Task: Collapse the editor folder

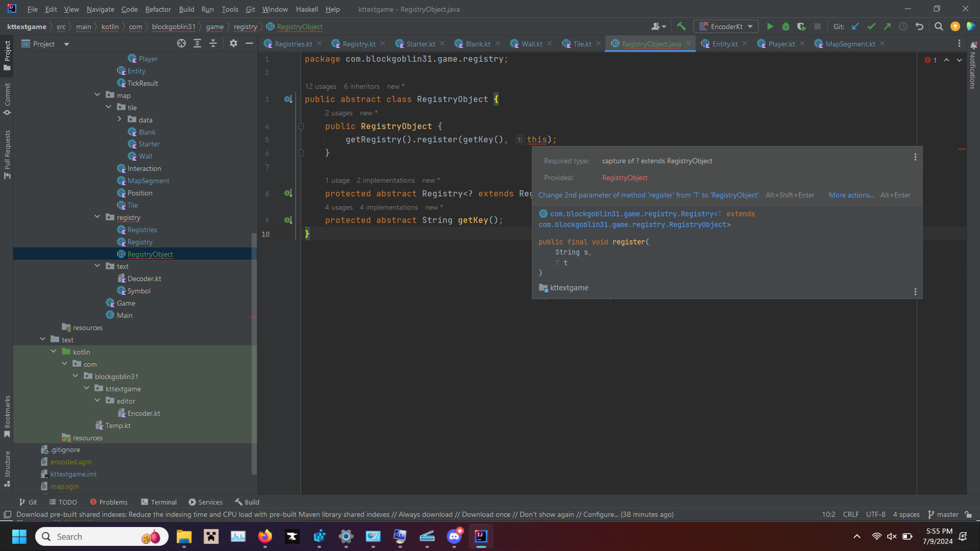Action: coord(97,400)
